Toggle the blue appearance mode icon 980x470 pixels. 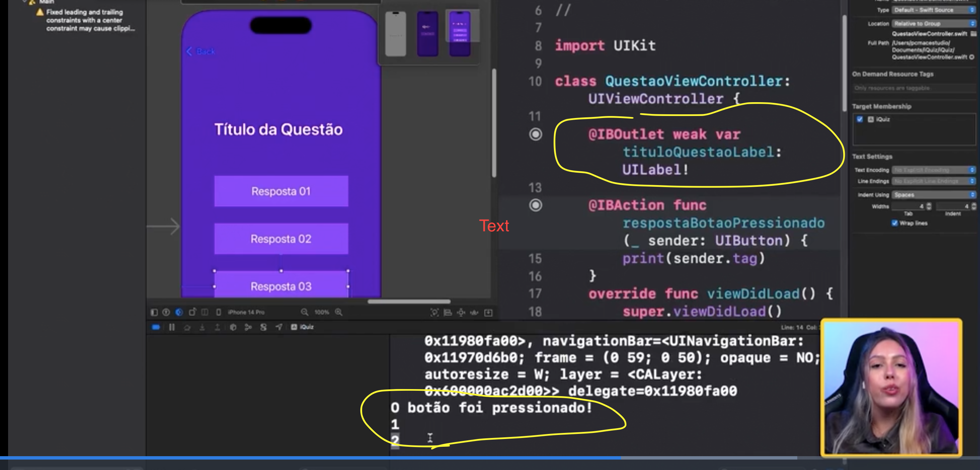(179, 313)
